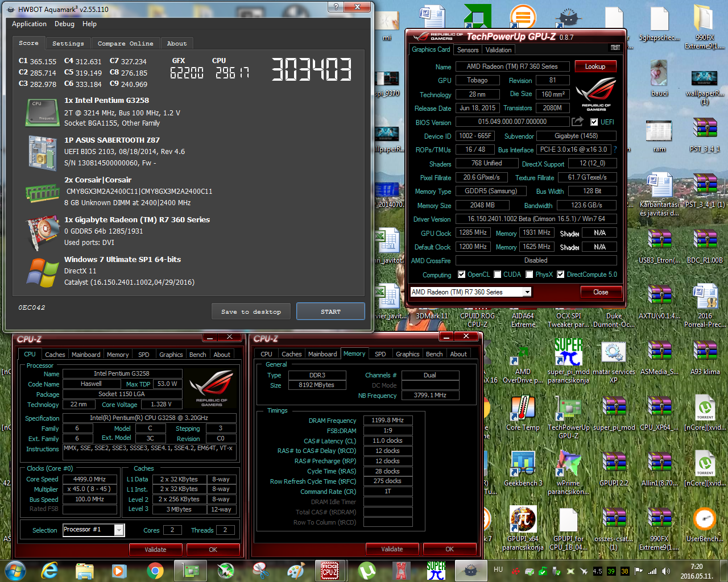Viewport: 728px width, 582px height.
Task: Select SPD tab in right CPU-Z window
Action: 380,354
